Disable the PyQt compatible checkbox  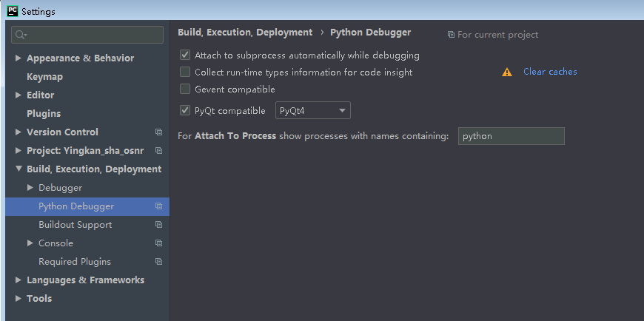[x=185, y=111]
